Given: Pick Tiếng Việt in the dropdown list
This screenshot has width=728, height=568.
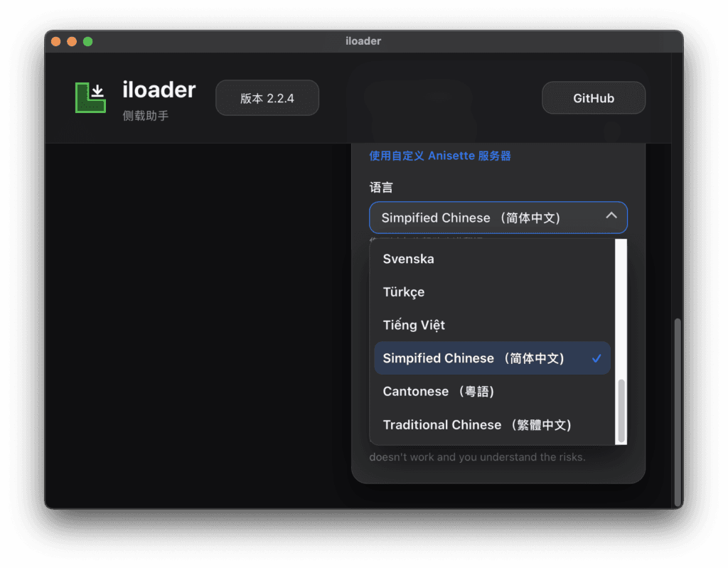Looking at the screenshot, I should point(414,326).
